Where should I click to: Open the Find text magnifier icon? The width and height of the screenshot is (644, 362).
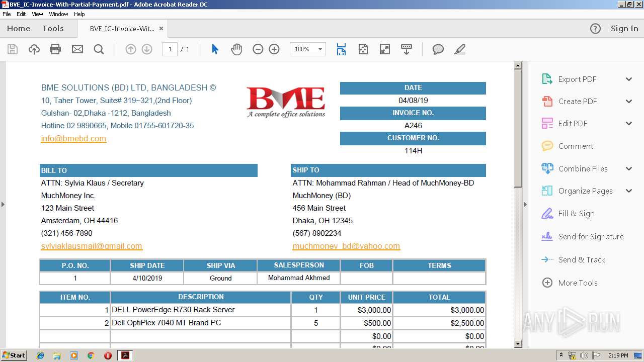pos(99,49)
